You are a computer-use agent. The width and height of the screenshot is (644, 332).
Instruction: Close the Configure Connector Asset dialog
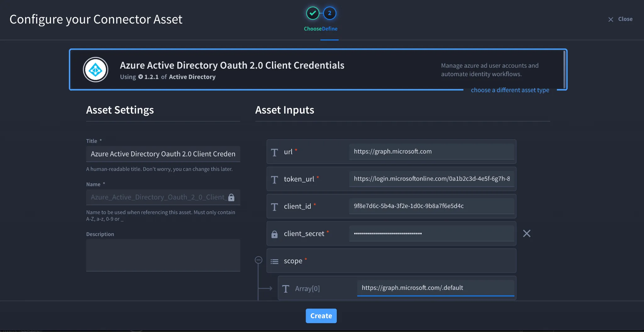tap(620, 19)
